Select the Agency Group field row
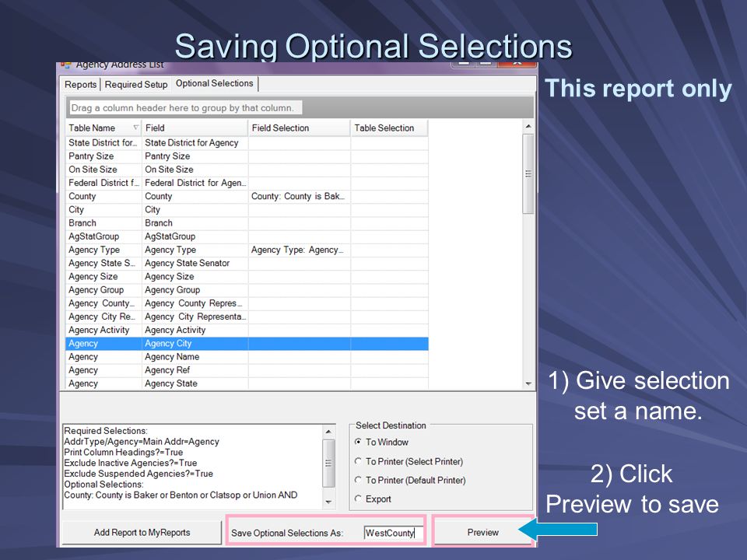 coord(247,289)
